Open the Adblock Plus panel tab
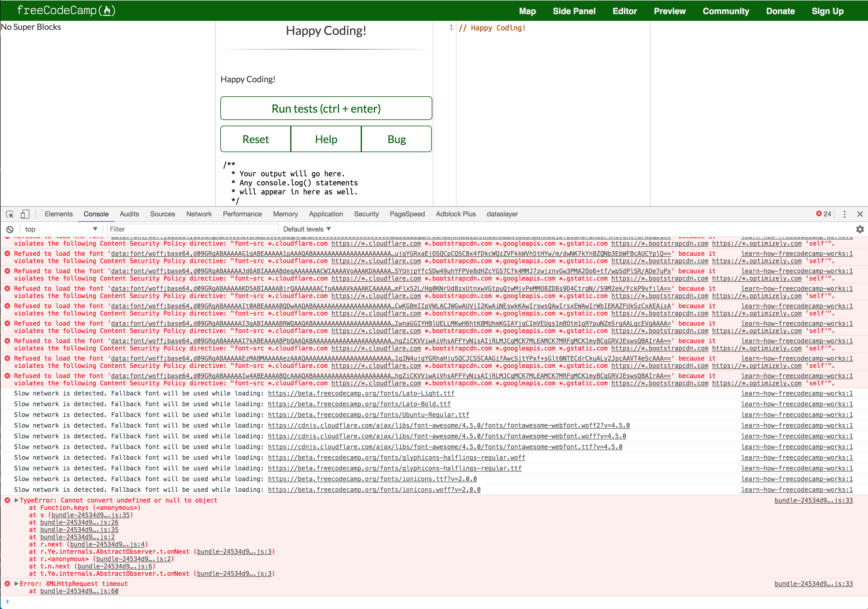Viewport: 868px width, 609px height. [455, 214]
